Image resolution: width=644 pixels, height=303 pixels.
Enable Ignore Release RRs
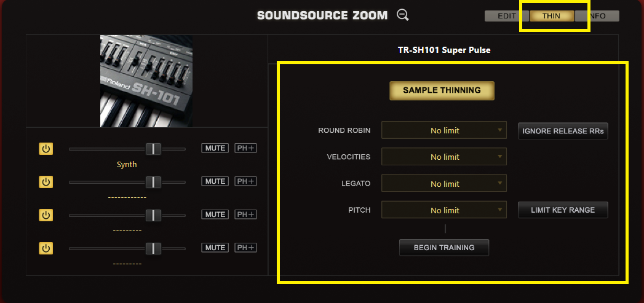click(563, 131)
